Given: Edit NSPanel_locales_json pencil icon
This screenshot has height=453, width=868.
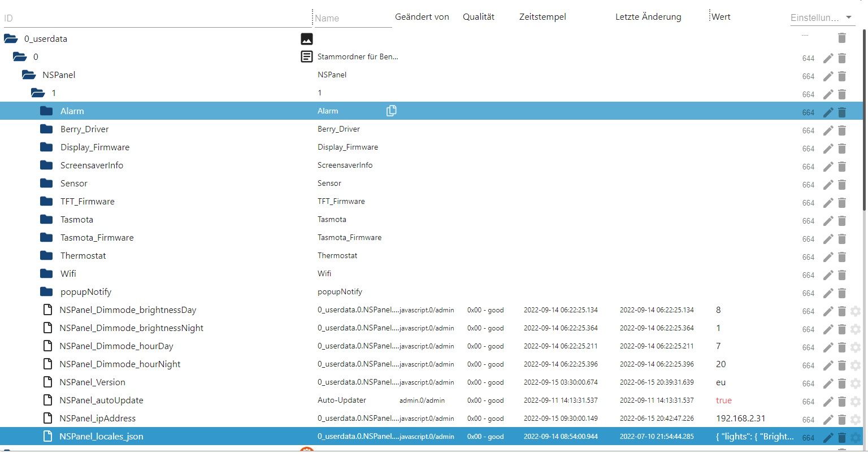Looking at the screenshot, I should click(x=828, y=438).
